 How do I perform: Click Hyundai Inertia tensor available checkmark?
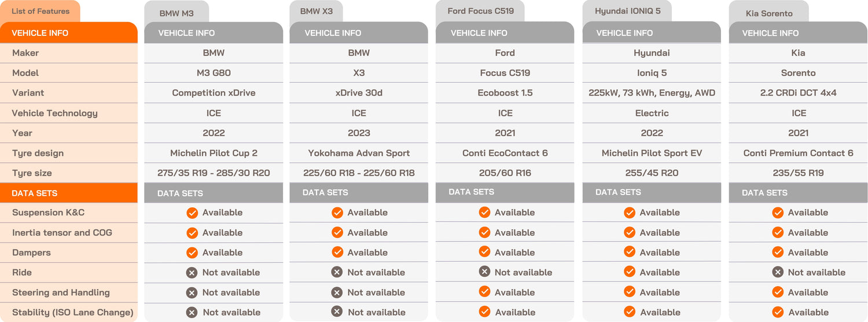(630, 233)
